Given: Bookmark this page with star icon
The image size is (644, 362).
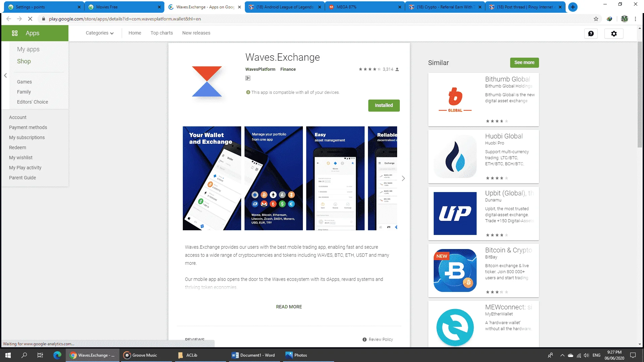Looking at the screenshot, I should [596, 19].
